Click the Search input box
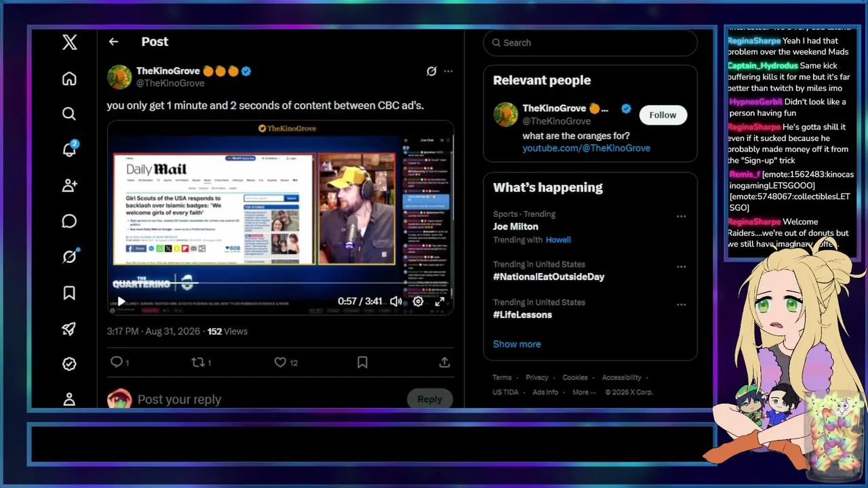This screenshot has height=488, width=868. click(x=590, y=43)
